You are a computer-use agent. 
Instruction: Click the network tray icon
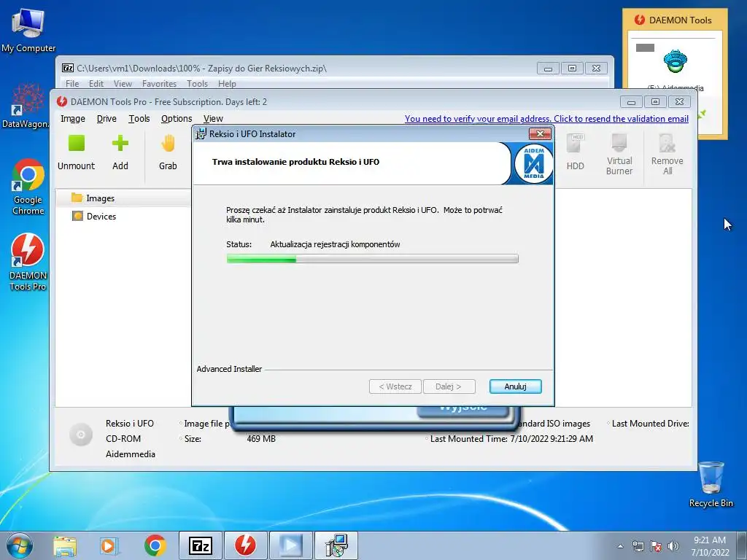(x=638, y=546)
